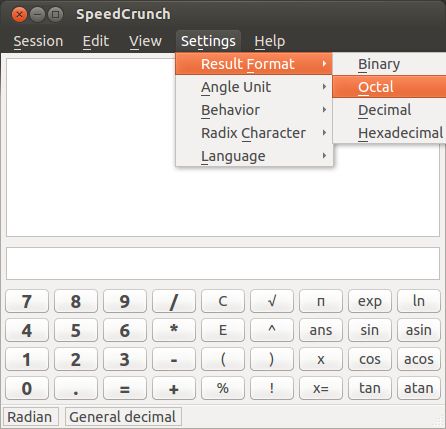Expand the Language submenu

(254, 156)
